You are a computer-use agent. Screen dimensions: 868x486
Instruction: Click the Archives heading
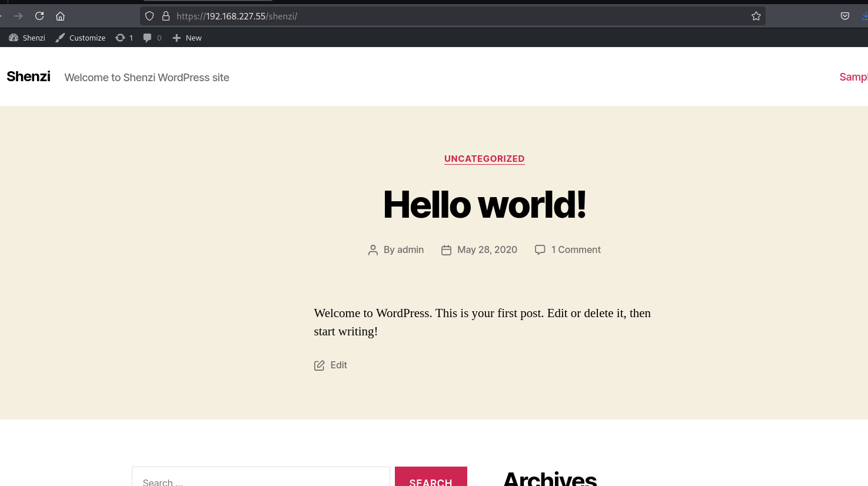point(550,478)
